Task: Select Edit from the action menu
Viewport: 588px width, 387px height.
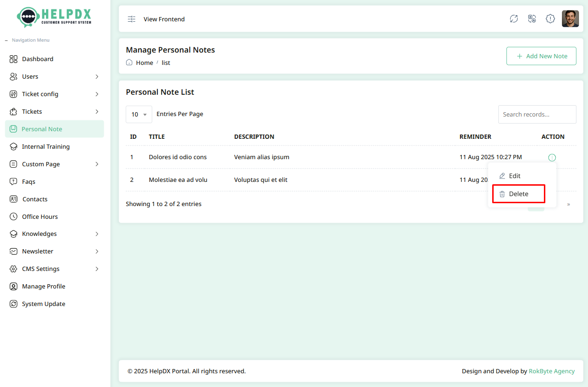Action: [x=514, y=176]
